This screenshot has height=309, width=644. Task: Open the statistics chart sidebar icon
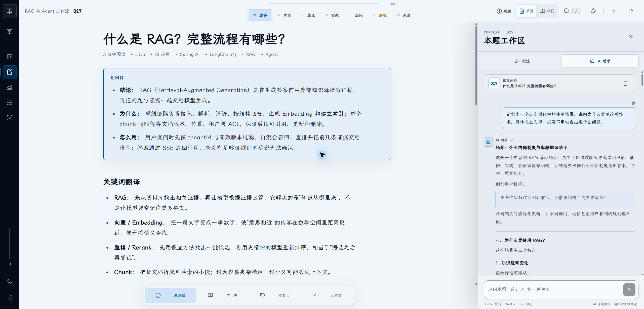click(10, 87)
